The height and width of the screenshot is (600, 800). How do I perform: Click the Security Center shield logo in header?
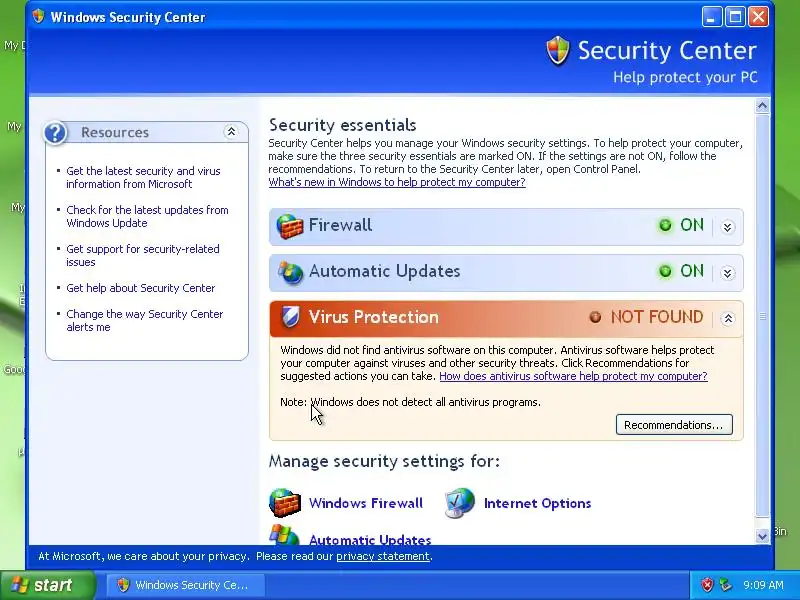coord(558,51)
